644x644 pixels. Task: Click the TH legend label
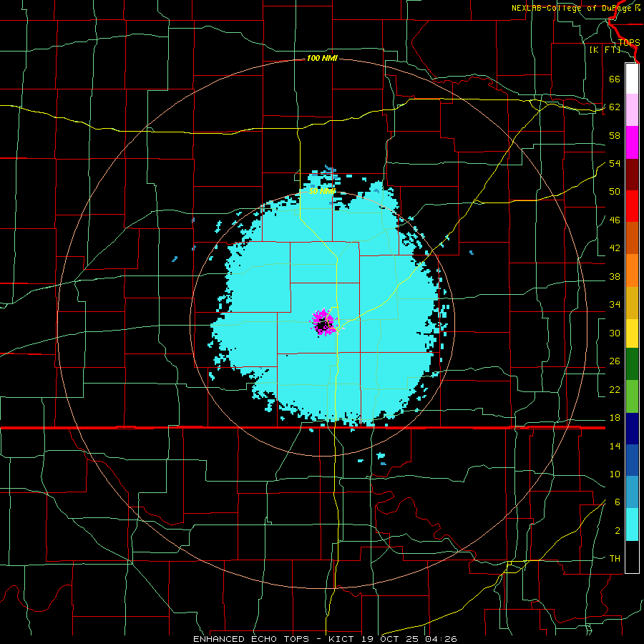pos(615,559)
